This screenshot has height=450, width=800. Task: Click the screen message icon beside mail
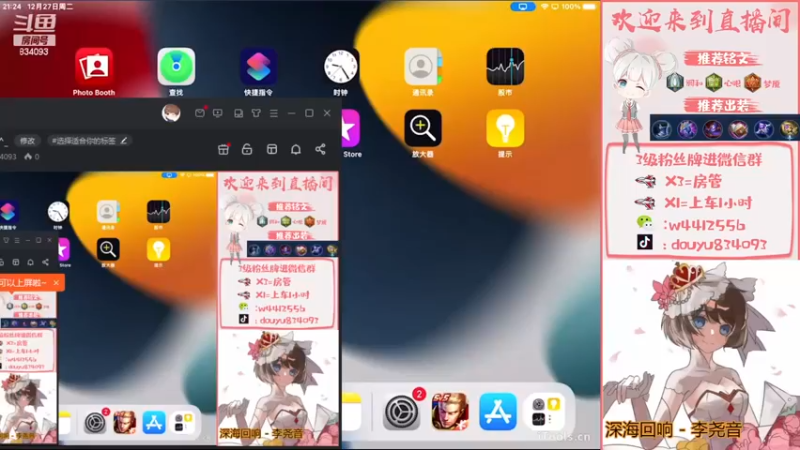218,113
